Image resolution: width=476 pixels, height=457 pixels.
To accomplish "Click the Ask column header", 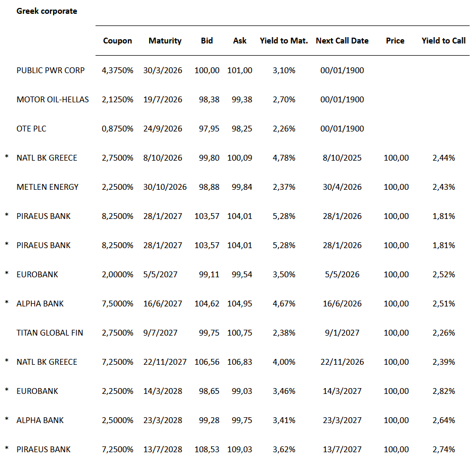I will (240, 41).
